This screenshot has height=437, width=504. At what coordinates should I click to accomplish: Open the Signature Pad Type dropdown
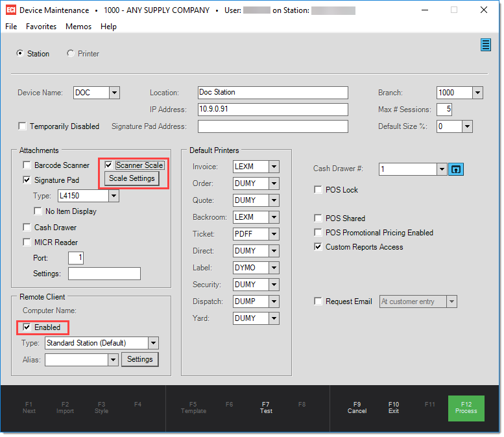click(114, 196)
